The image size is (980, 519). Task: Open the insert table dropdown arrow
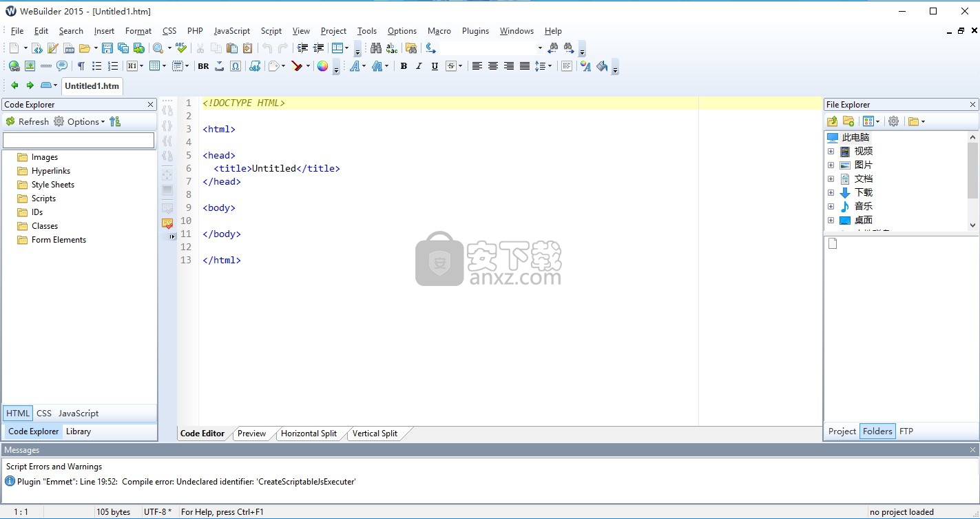click(x=164, y=66)
